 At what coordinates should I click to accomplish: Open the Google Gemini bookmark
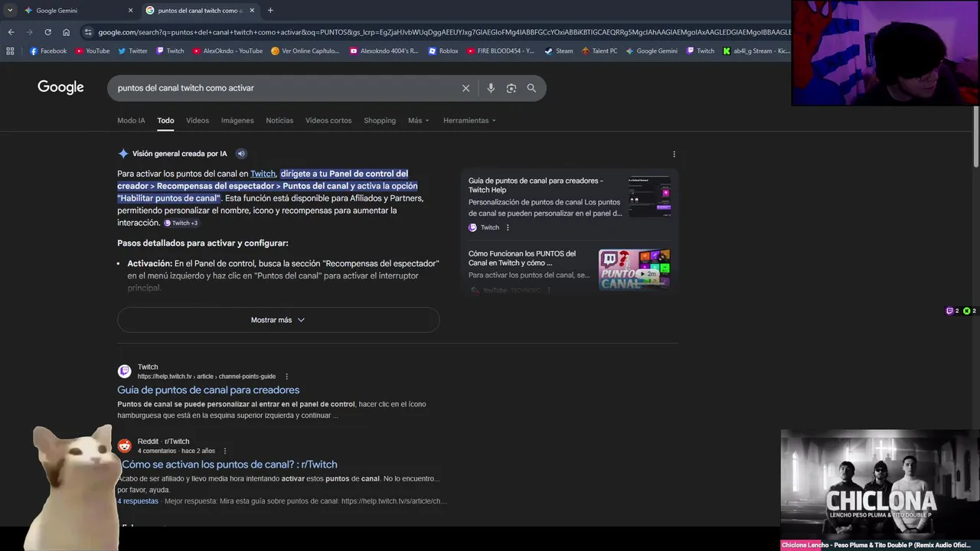[x=652, y=51]
